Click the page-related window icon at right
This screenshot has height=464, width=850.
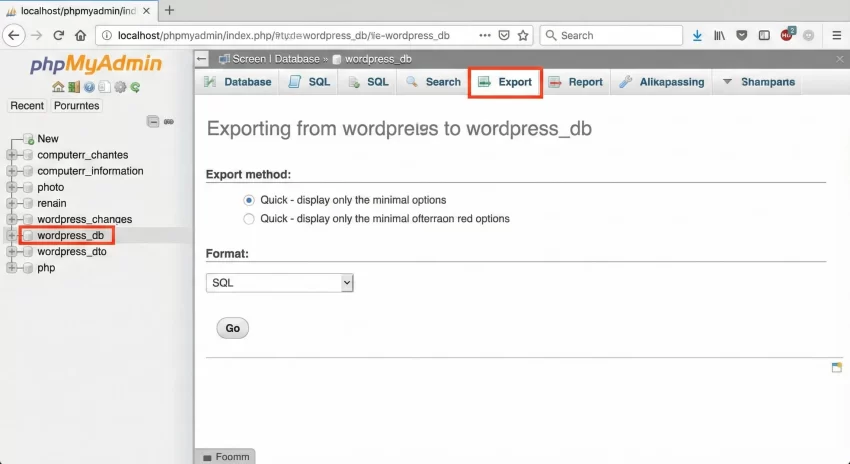tap(836, 368)
